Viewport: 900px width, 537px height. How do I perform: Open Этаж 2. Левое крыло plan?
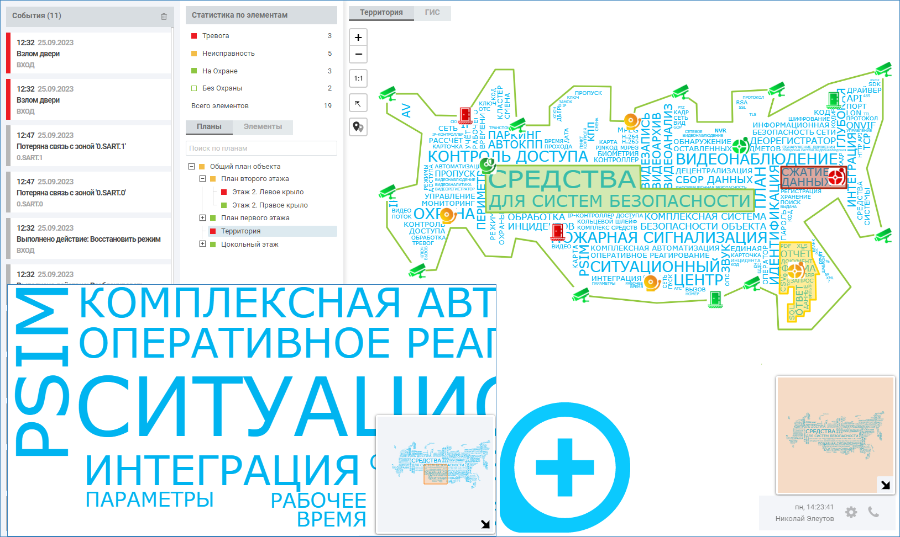click(x=268, y=192)
